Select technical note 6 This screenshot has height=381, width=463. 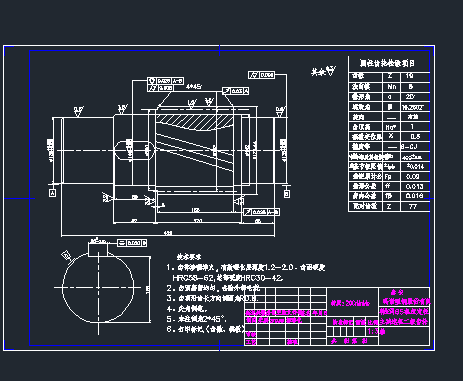[205, 329]
